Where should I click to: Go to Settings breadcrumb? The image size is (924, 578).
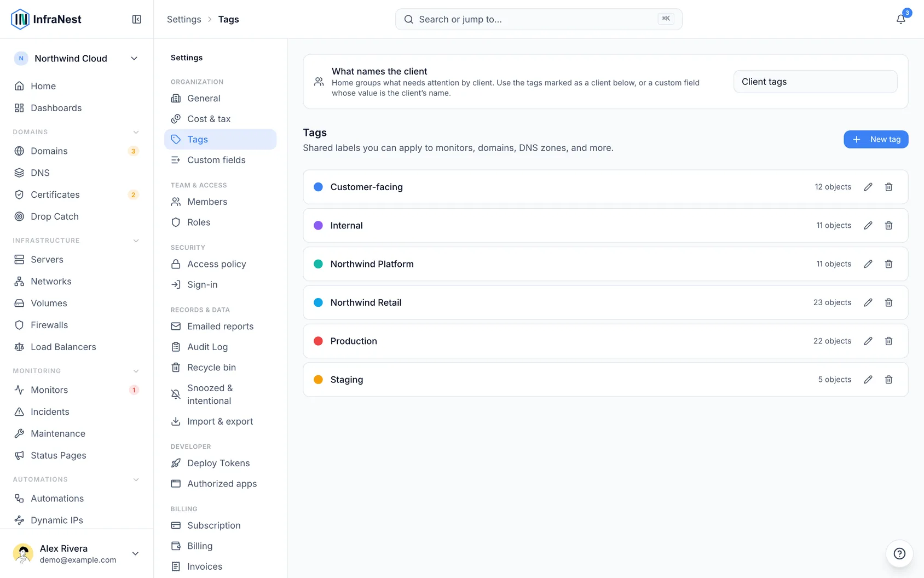[184, 19]
